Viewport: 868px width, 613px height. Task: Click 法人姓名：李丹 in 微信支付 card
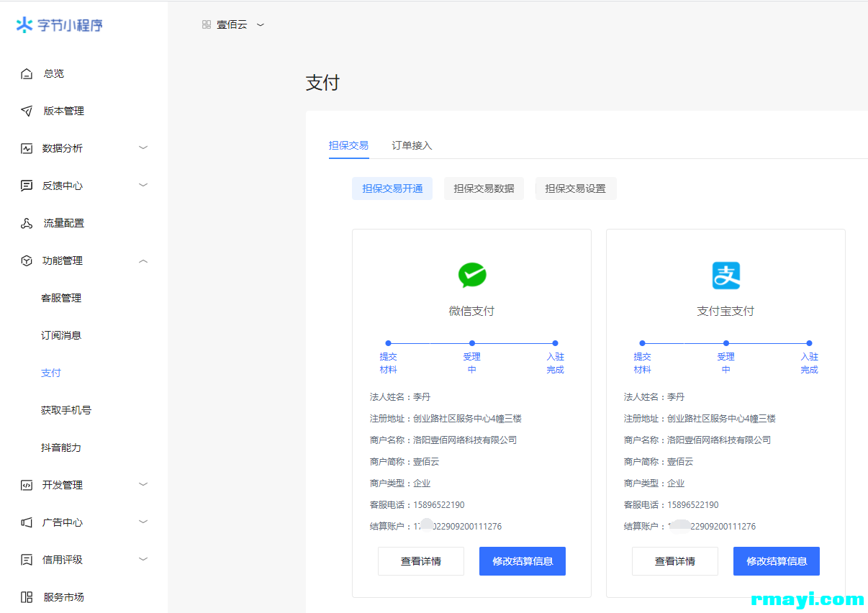point(400,396)
